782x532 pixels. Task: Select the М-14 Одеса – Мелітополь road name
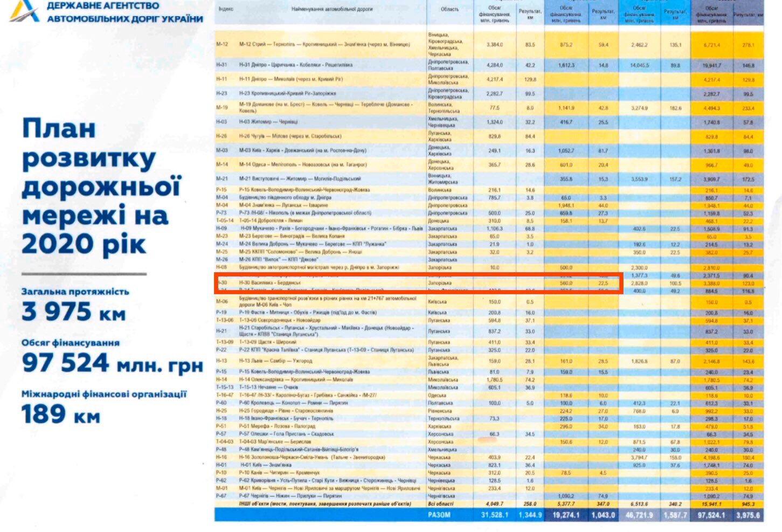point(303,164)
